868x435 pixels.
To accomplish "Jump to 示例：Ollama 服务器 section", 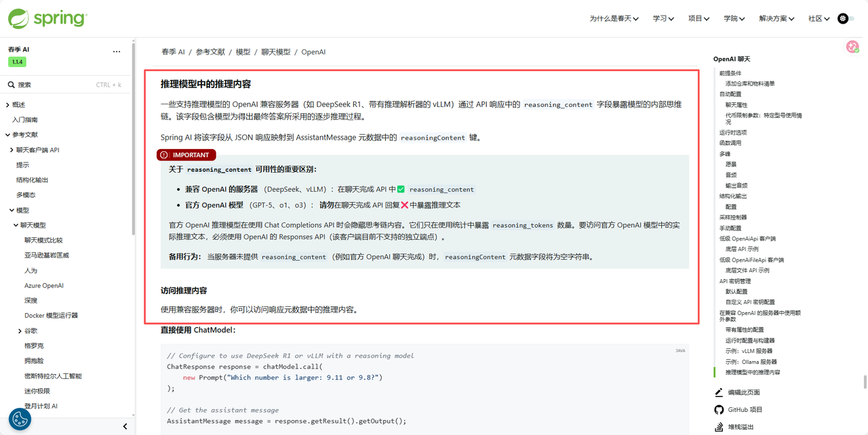I will point(751,362).
